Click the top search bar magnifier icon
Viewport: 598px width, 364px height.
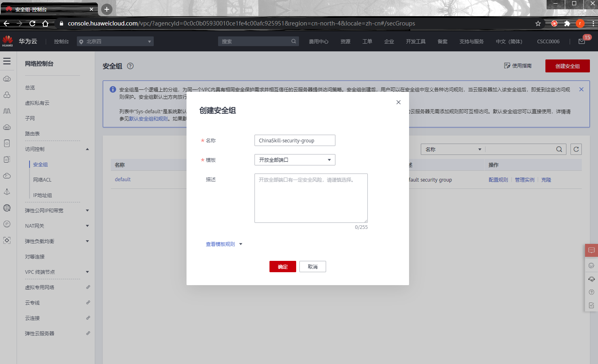point(294,41)
